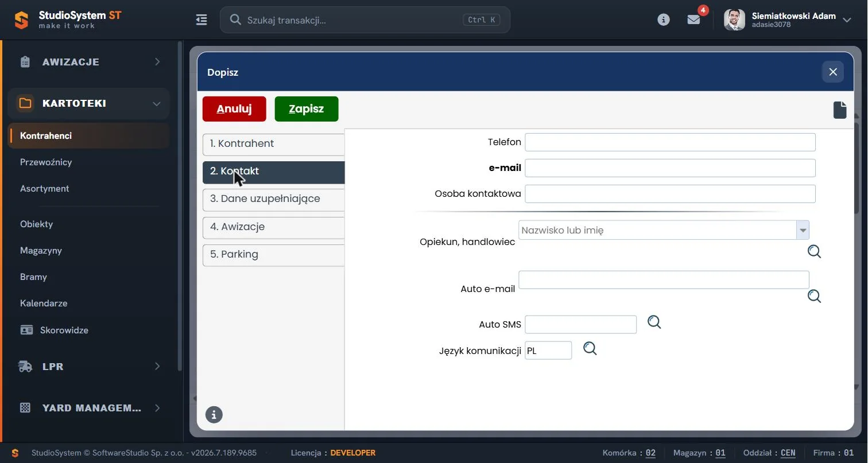Image resolution: width=868 pixels, height=463 pixels.
Task: Click the StudioSystem icon in status bar
Action: point(15,453)
